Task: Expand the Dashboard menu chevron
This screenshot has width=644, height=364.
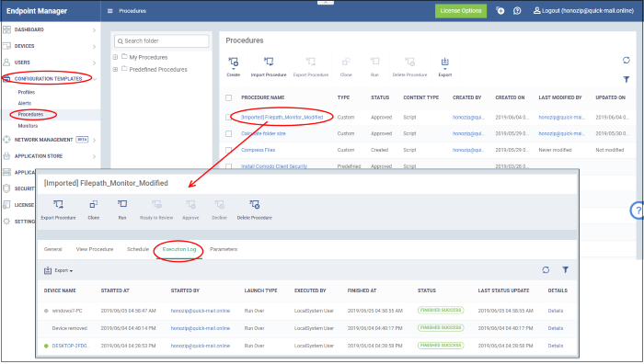Action: click(94, 30)
